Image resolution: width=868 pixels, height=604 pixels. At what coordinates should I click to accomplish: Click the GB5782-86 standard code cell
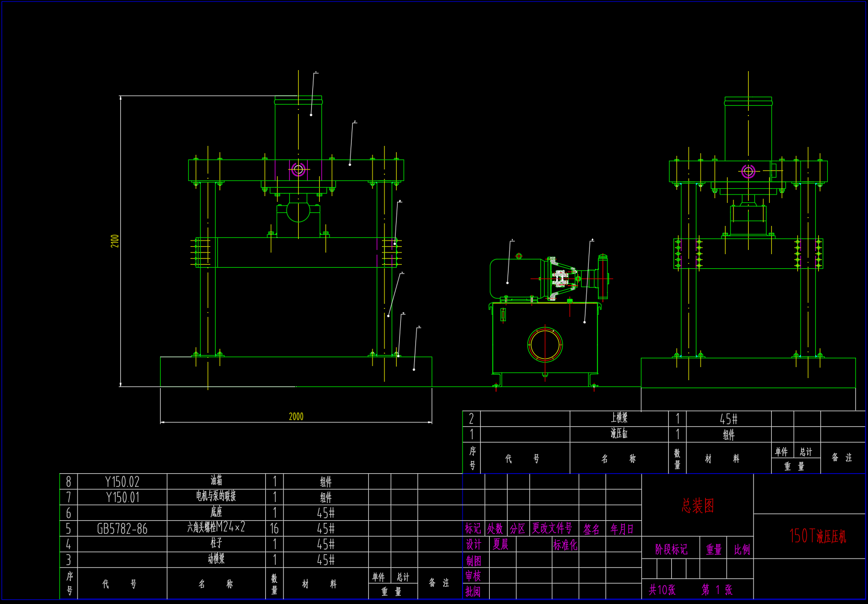(122, 529)
